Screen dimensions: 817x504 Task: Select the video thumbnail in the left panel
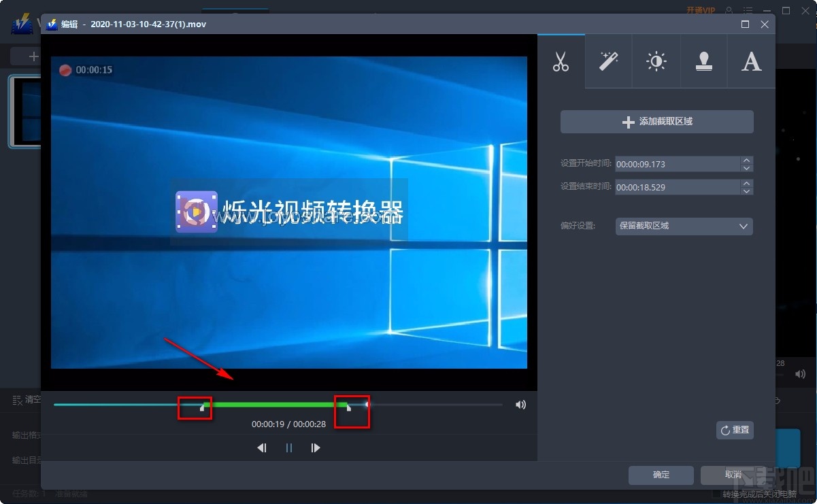[22, 112]
